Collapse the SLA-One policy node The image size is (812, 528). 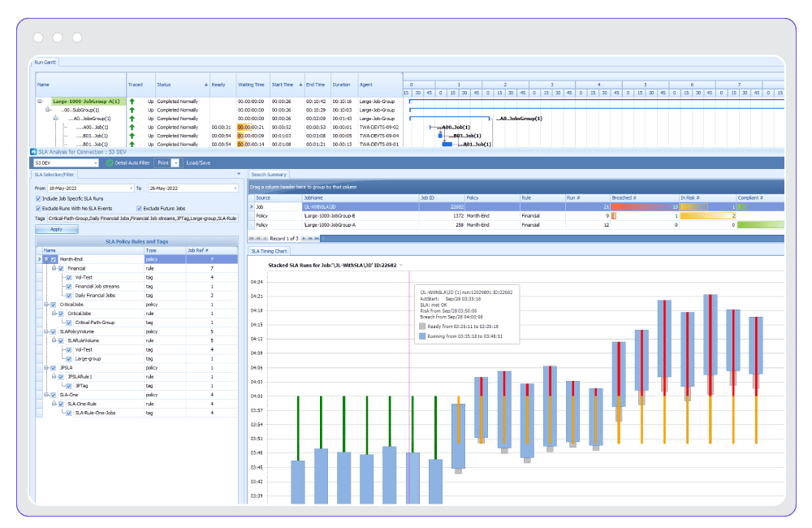(x=46, y=395)
